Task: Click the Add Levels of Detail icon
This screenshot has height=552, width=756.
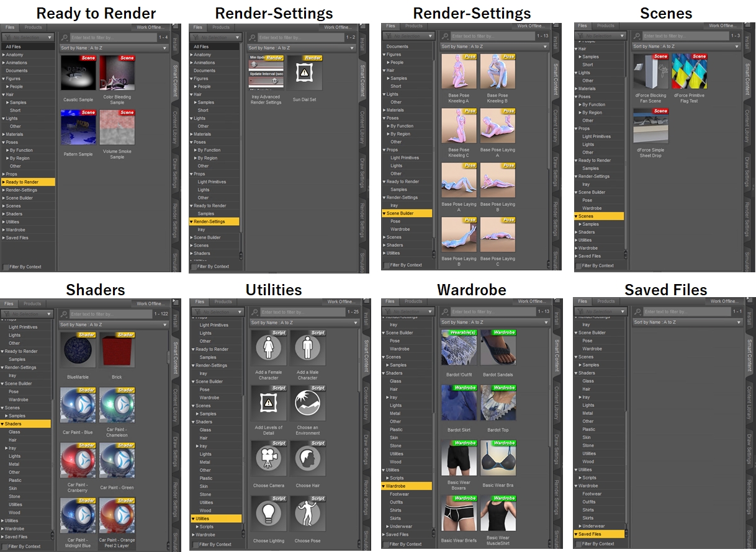Action: click(269, 404)
